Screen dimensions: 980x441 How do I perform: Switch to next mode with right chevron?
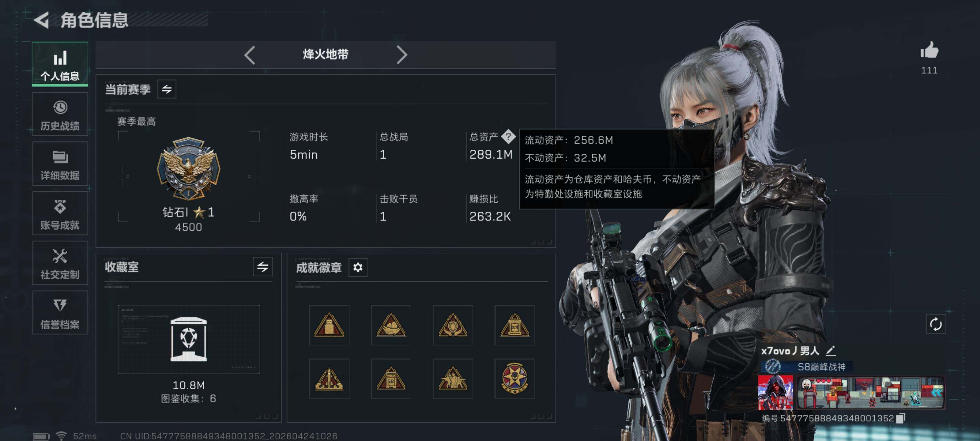(x=402, y=55)
